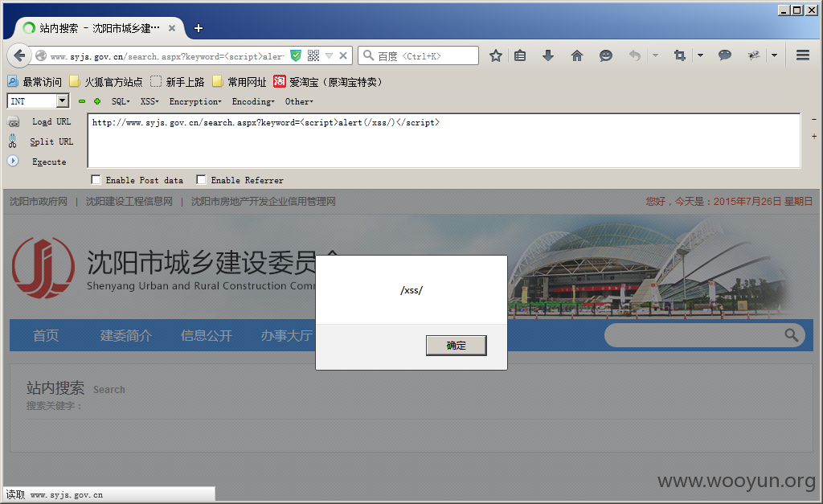The height and width of the screenshot is (504, 823).
Task: Open the downloads arrow icon
Action: 548,55
